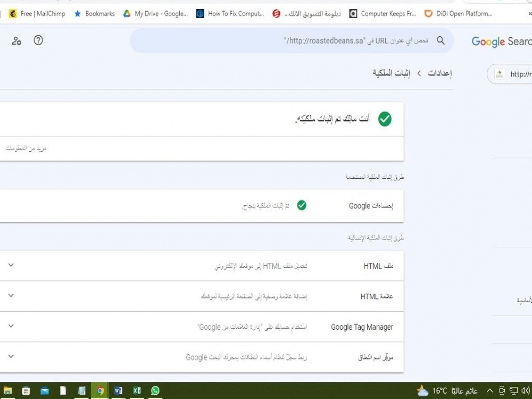The image size is (532, 399).
Task: Switch to Chrome in the taskbar
Action: 100,390
